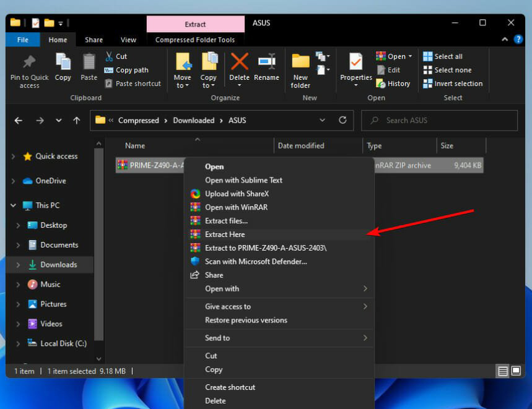Choose Scan with Microsoft Defender...
This screenshot has height=409, width=532.
279,262
